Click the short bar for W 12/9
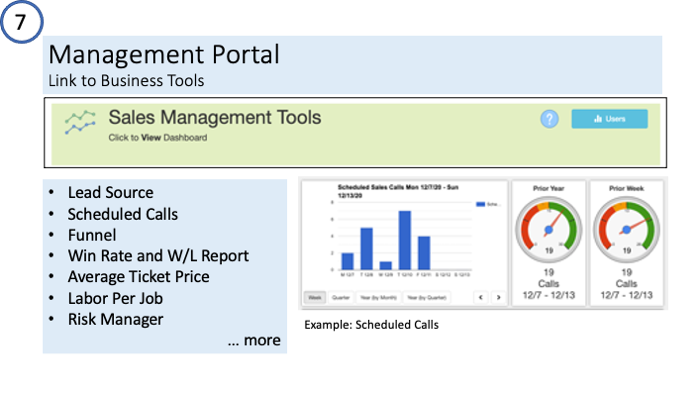This screenshot has height=394, width=700. 386,265
